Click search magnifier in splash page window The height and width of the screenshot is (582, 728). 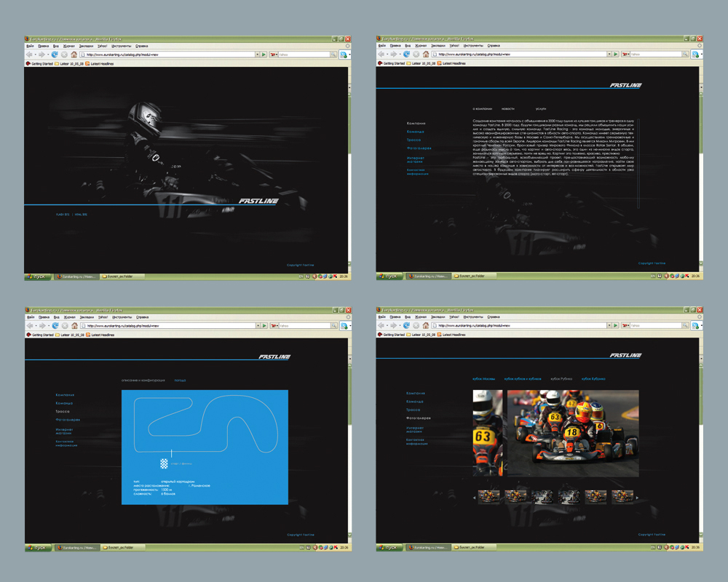[333, 55]
